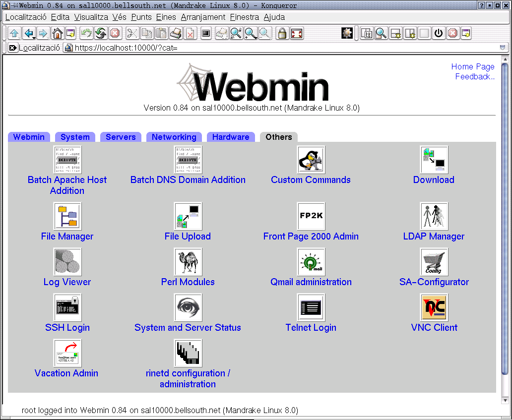The width and height of the screenshot is (512, 420).
Task: Open the Arranjament menu
Action: tap(203, 17)
